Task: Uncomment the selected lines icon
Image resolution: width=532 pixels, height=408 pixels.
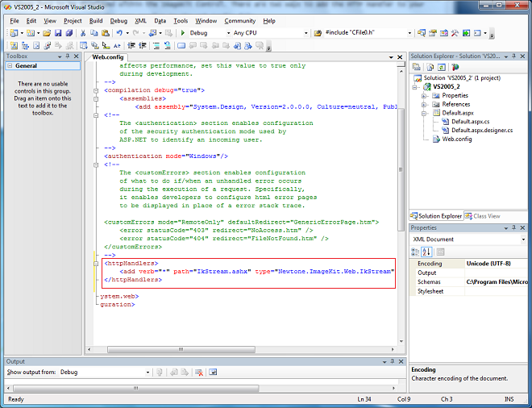Action: click(168, 45)
